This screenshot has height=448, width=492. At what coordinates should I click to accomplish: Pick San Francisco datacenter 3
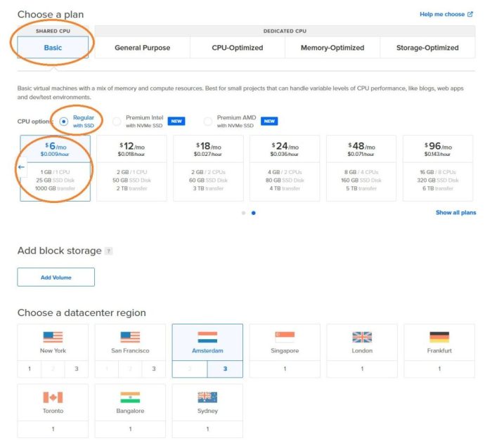(154, 369)
